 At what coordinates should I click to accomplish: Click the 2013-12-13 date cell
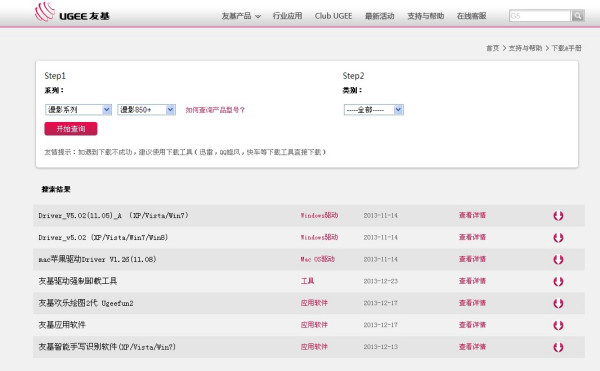pos(381,347)
